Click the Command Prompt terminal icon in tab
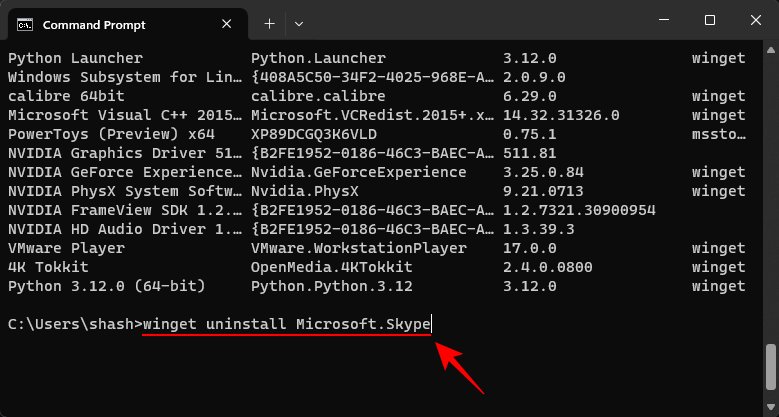This screenshot has width=779, height=417. tap(25, 23)
